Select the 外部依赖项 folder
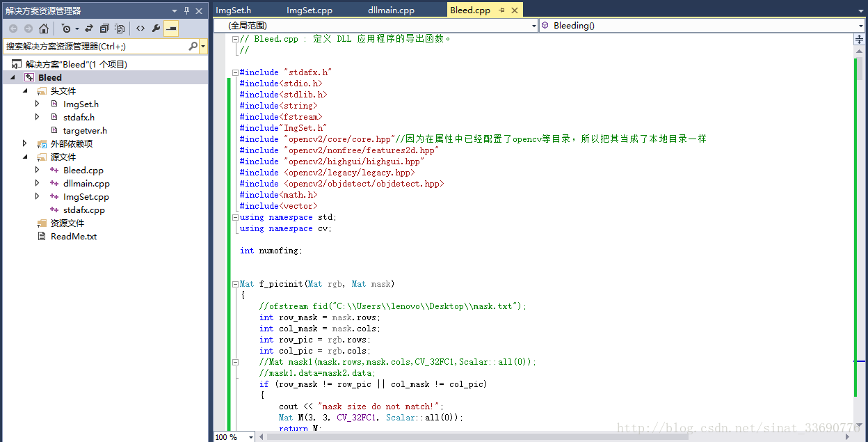The height and width of the screenshot is (442, 868). 71,143
